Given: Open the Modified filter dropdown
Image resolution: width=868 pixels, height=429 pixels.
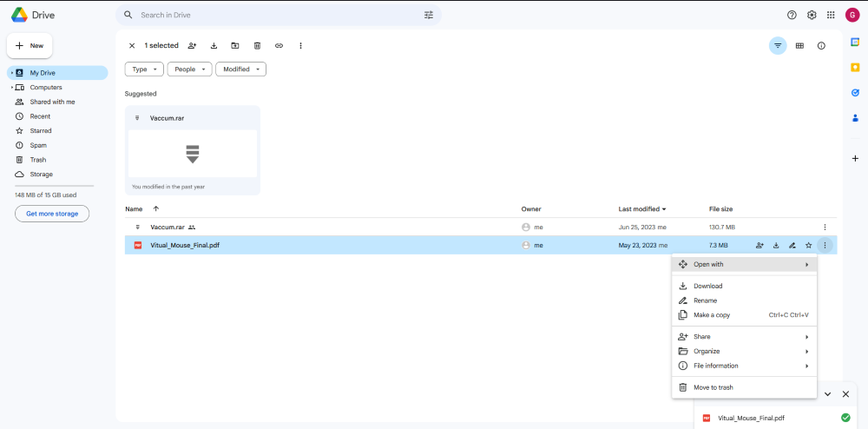Looking at the screenshot, I should tap(240, 69).
